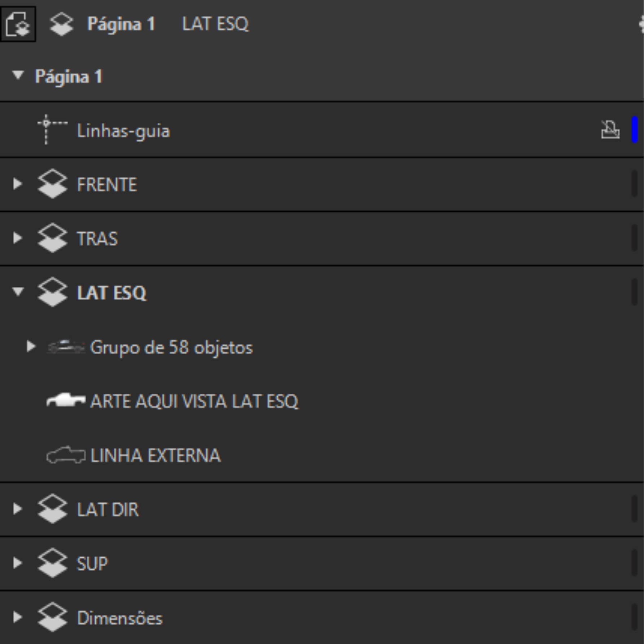Toggle printing for Linhas-guia layer
The image size is (644, 644).
pos(610,130)
